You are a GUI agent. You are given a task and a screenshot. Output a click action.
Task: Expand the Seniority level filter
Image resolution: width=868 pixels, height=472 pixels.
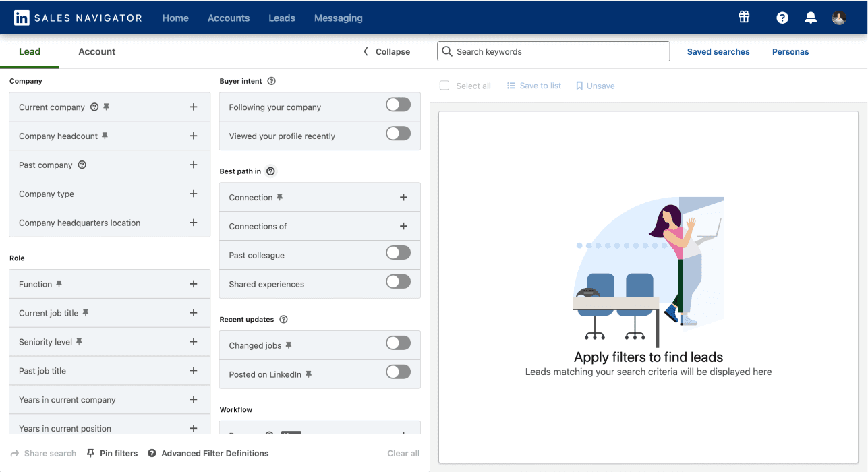click(194, 341)
